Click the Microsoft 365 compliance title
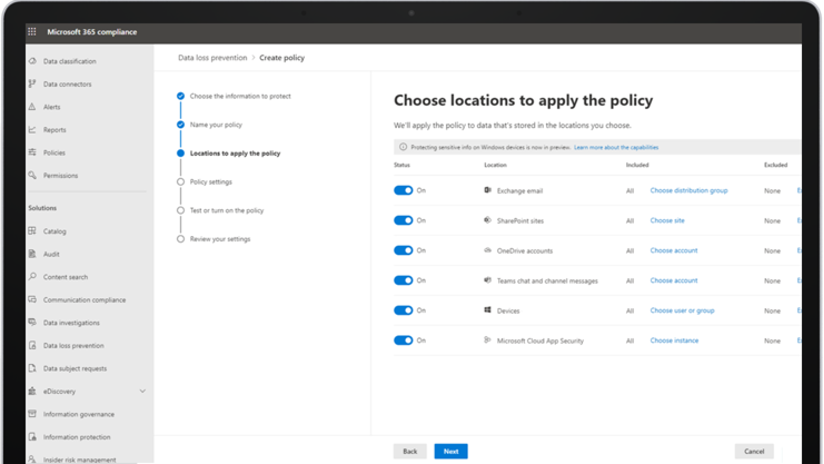The width and height of the screenshot is (824, 464). pos(92,32)
